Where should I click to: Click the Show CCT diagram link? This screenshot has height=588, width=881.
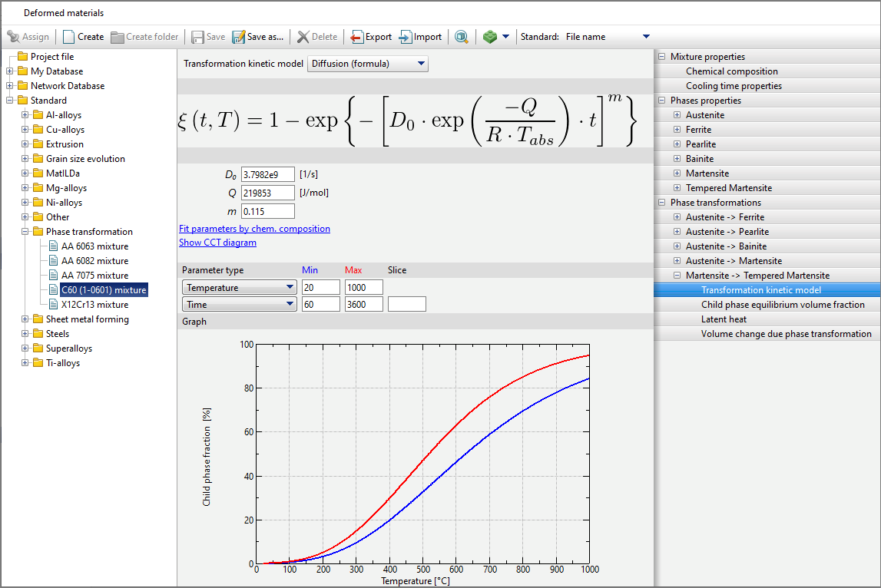[x=217, y=243]
